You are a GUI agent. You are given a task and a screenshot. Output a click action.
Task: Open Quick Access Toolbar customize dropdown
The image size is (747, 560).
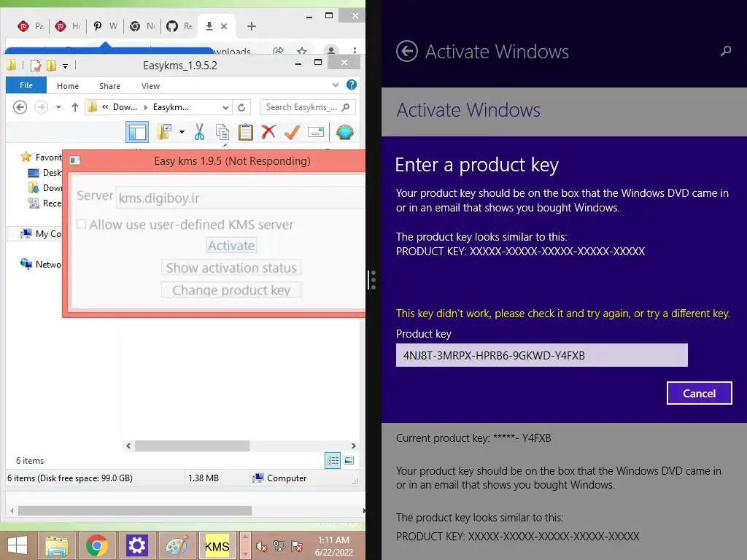(65, 66)
